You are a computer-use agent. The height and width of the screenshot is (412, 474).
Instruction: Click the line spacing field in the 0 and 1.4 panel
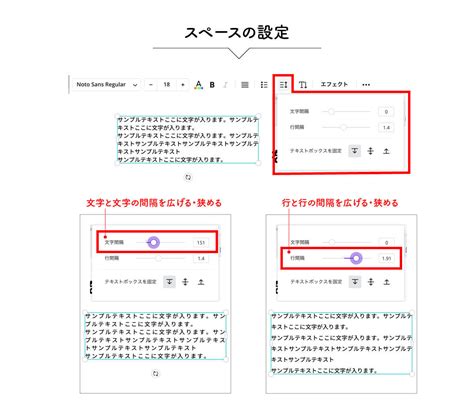coord(386,127)
